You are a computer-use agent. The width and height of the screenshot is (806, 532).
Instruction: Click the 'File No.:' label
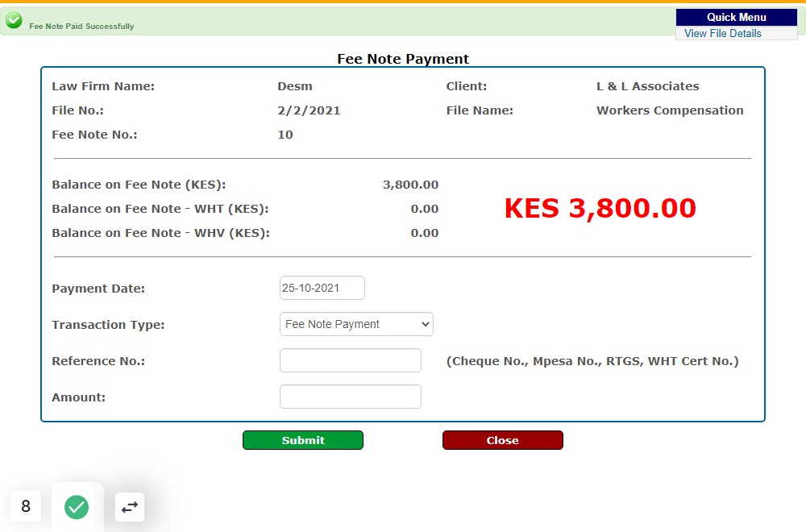click(77, 110)
